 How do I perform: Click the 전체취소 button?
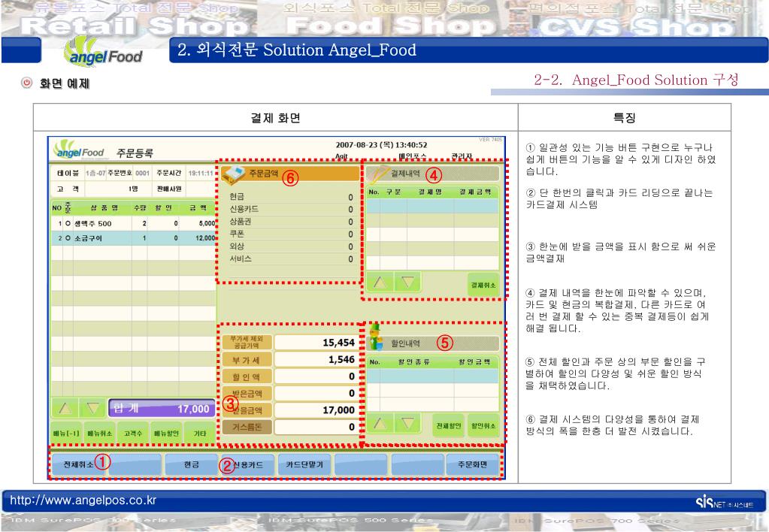78,464
